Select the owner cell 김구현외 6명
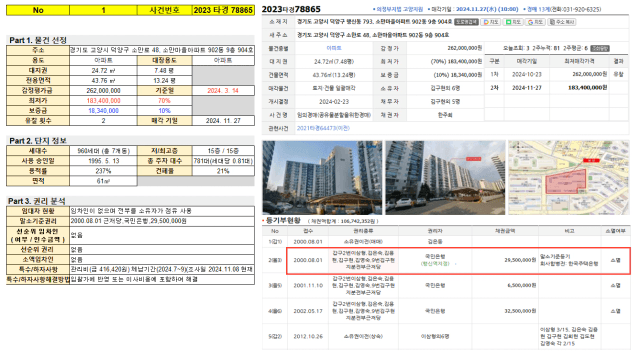This screenshot has height=360, width=640. (x=445, y=88)
